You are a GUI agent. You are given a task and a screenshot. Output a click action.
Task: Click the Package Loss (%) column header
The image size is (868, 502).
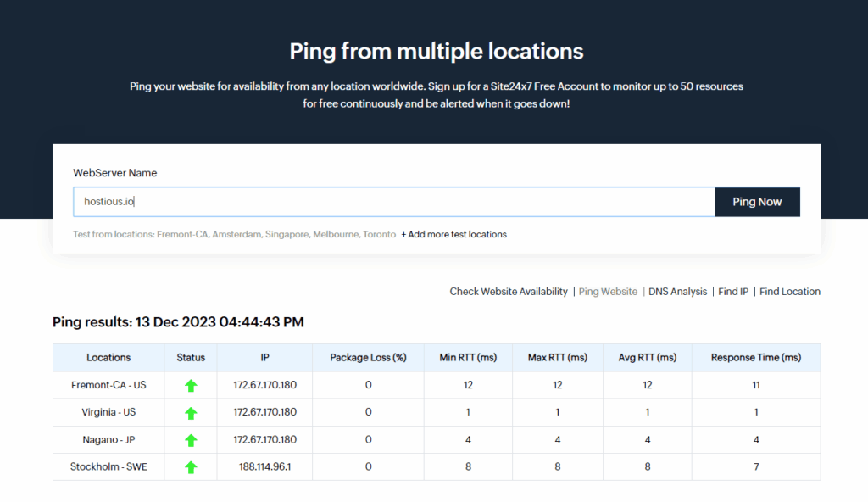click(x=368, y=358)
